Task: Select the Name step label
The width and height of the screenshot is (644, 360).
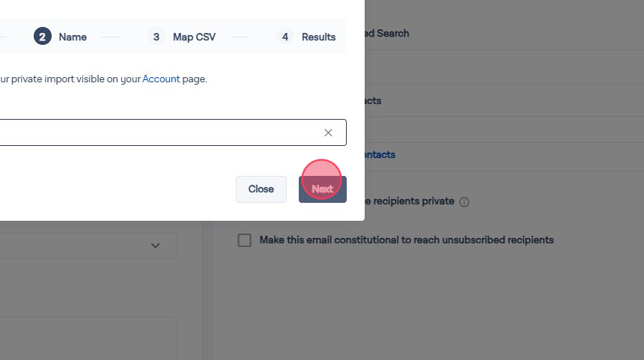Action: pyautogui.click(x=73, y=37)
